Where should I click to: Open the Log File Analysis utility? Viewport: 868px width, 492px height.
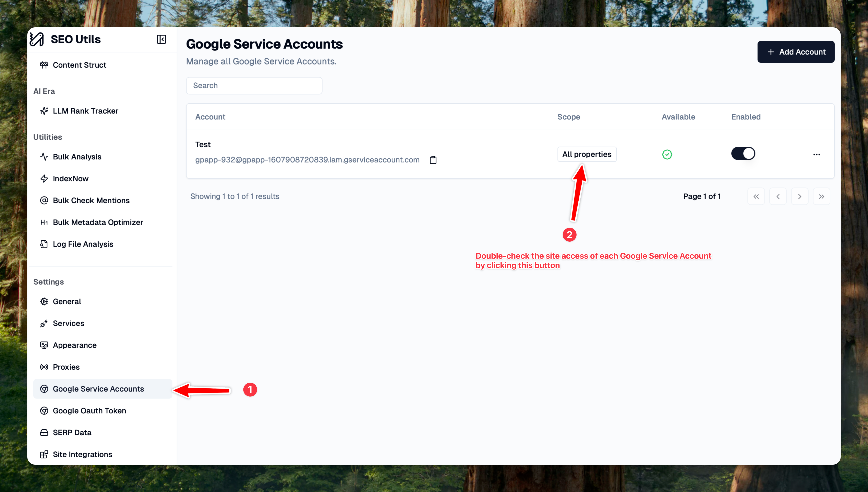[83, 244]
